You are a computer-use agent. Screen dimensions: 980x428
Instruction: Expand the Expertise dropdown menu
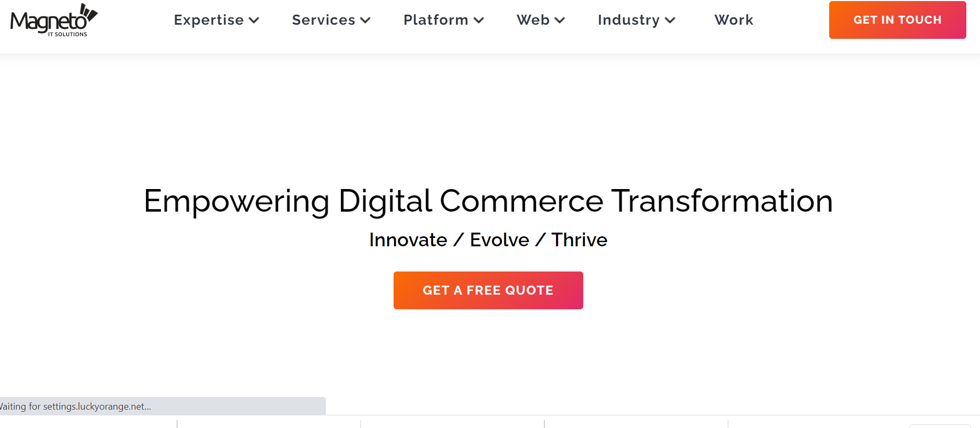pyautogui.click(x=209, y=20)
